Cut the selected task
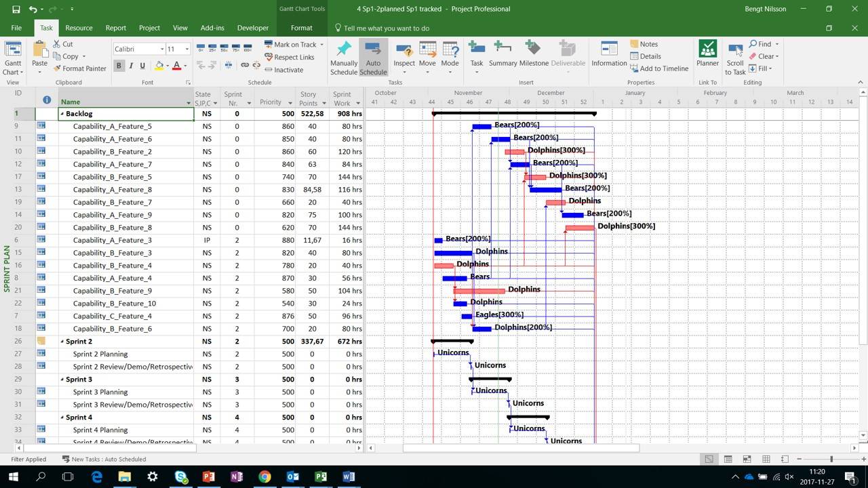This screenshot has height=488, width=868. pos(63,44)
